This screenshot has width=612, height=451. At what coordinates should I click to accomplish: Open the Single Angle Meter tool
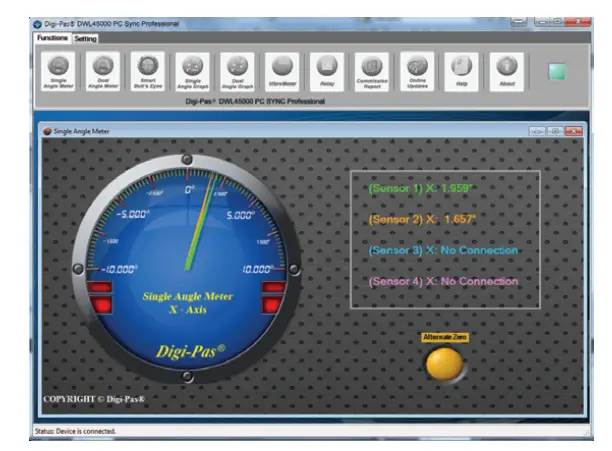point(58,72)
